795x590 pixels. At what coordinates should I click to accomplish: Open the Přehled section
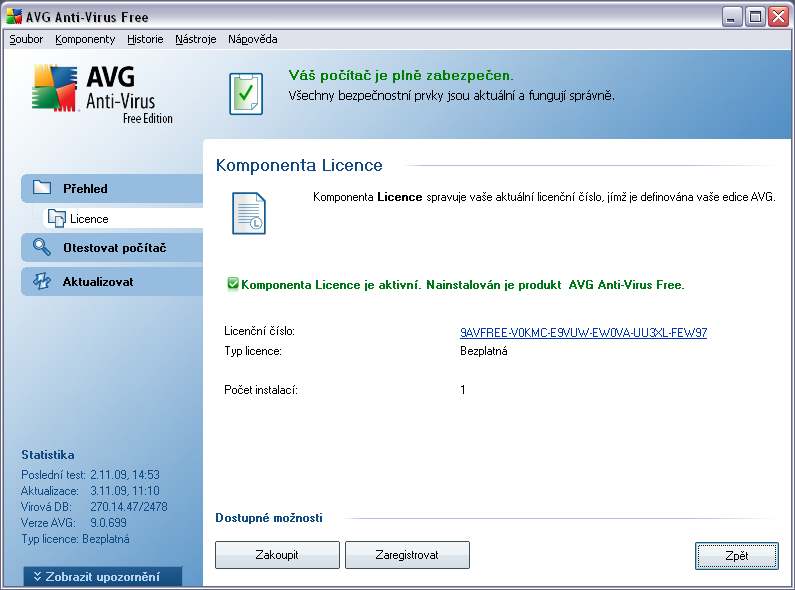coord(112,189)
